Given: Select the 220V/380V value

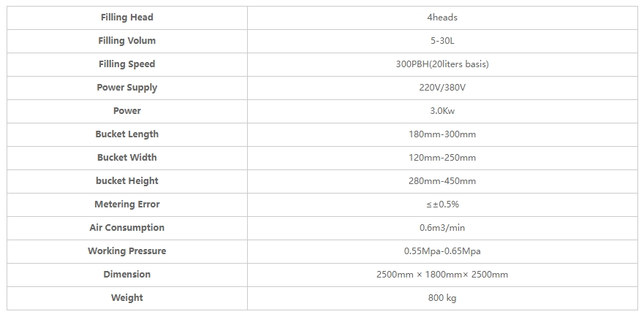Looking at the screenshot, I should tap(442, 88).
